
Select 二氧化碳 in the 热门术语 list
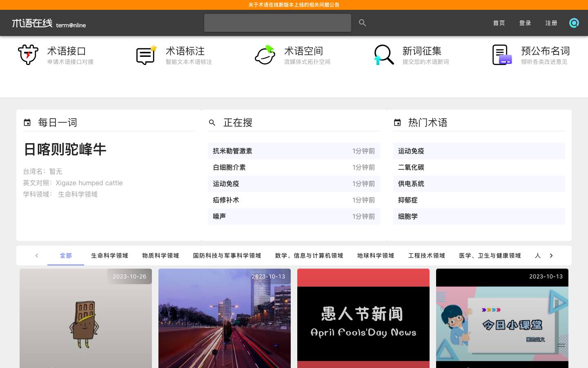(411, 167)
